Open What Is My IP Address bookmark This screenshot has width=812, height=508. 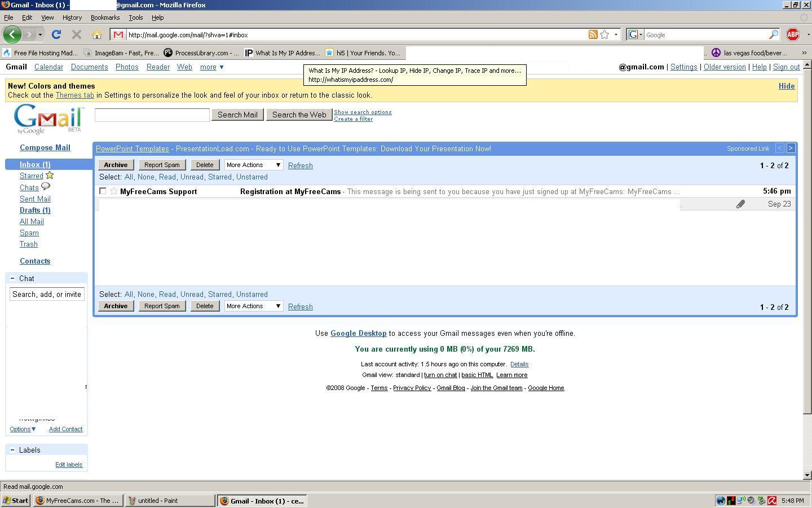coord(283,52)
